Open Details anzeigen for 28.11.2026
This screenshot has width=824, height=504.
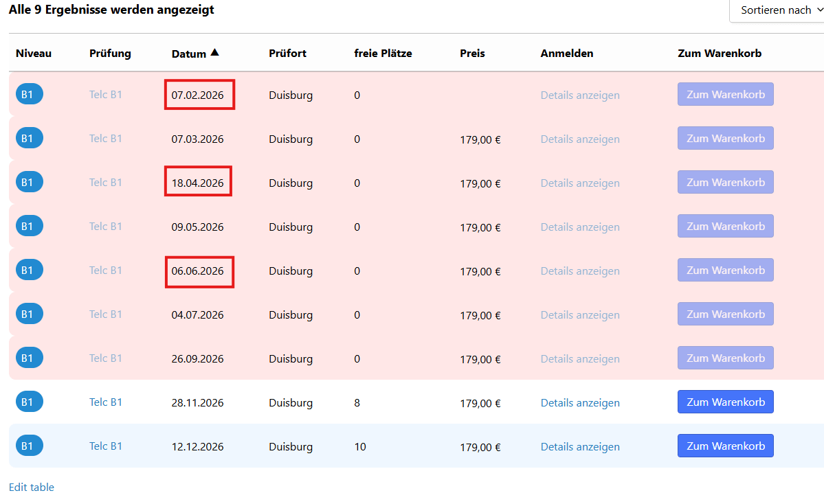(x=580, y=402)
